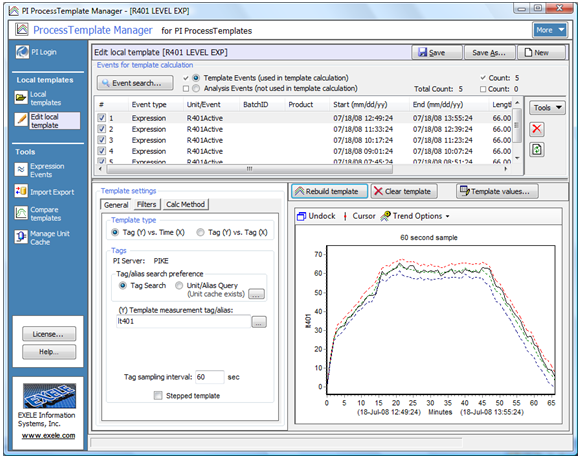Toggle the Template Events checkbox
The width and height of the screenshot is (581, 458).
click(186, 78)
